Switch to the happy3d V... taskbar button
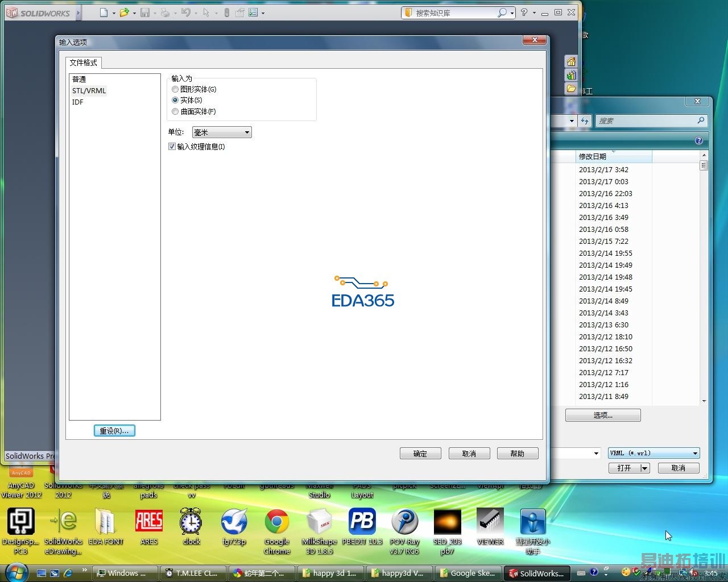Screen dimensions: 728x582 pos(398,573)
